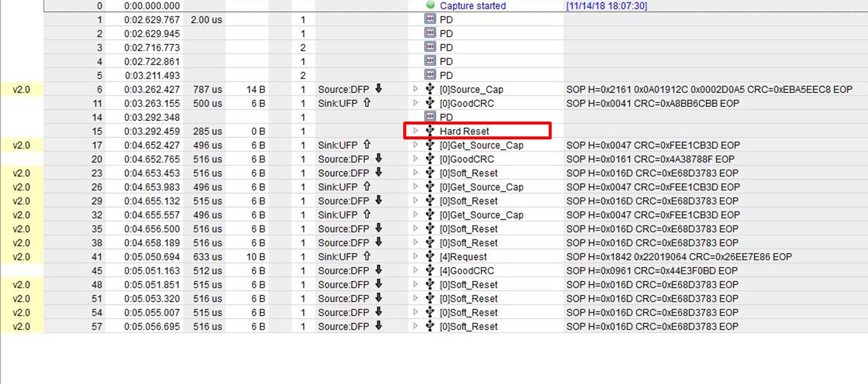Expand the [0]GoodCRC row at index 11

click(x=416, y=103)
